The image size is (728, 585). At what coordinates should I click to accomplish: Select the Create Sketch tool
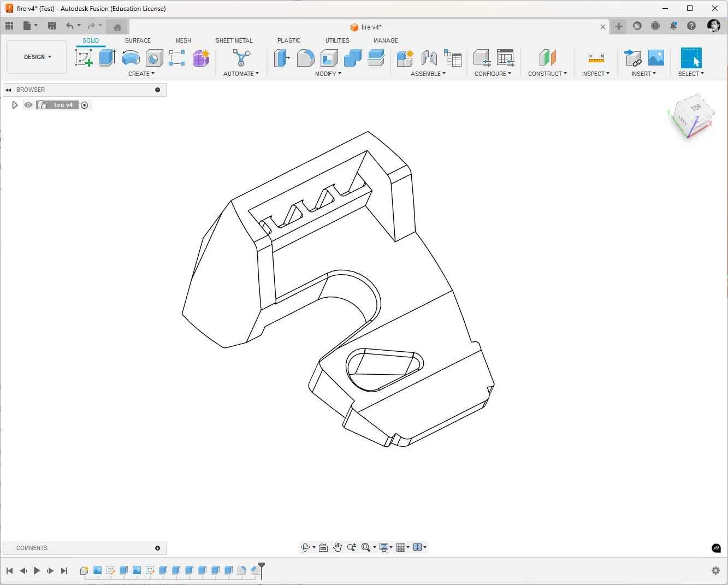pos(84,57)
